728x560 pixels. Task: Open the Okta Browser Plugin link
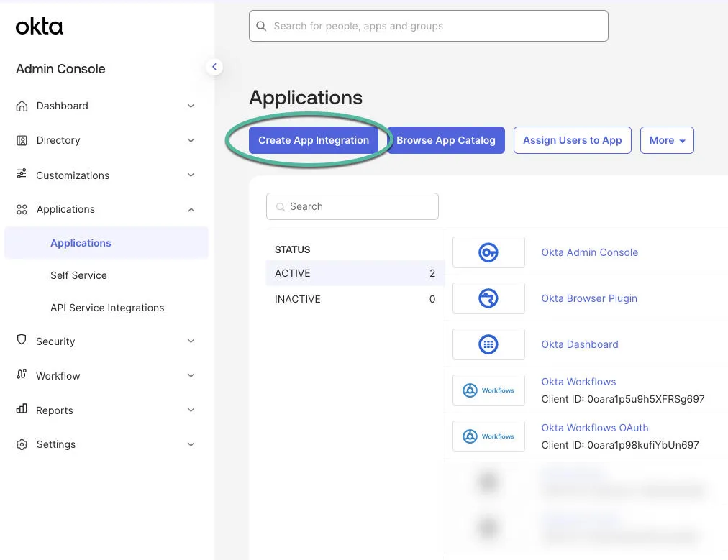pos(589,298)
